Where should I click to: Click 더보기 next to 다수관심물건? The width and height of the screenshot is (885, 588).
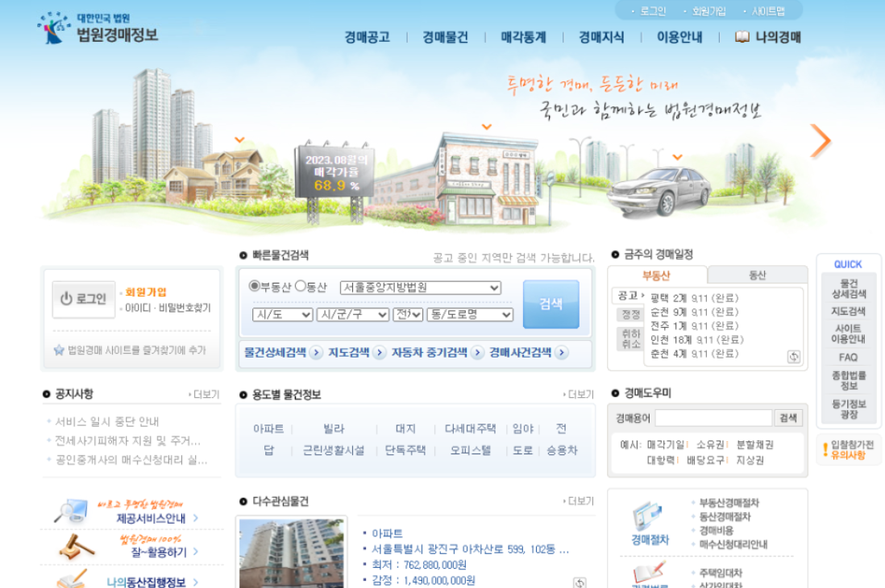point(579,501)
